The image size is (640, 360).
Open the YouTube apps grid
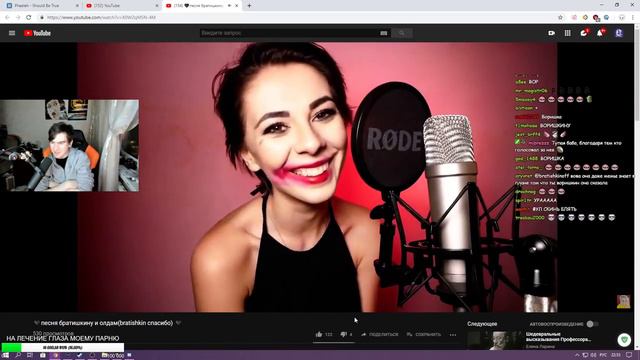(x=568, y=33)
